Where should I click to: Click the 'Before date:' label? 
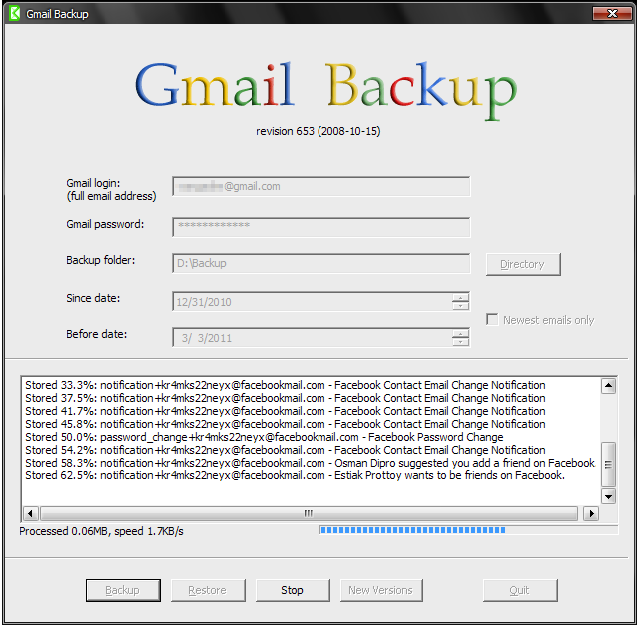point(97,334)
